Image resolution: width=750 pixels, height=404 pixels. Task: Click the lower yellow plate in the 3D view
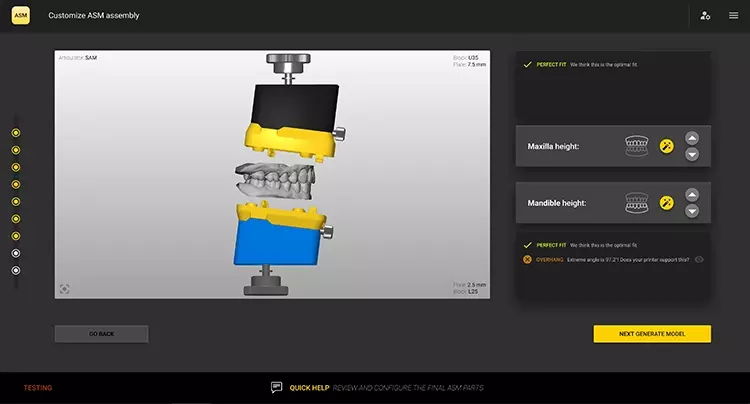[280, 213]
